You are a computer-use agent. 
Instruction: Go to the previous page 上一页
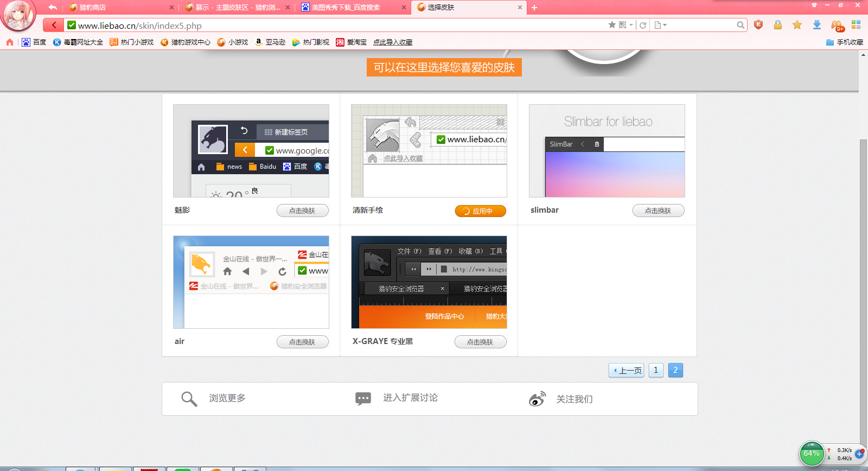(626, 371)
